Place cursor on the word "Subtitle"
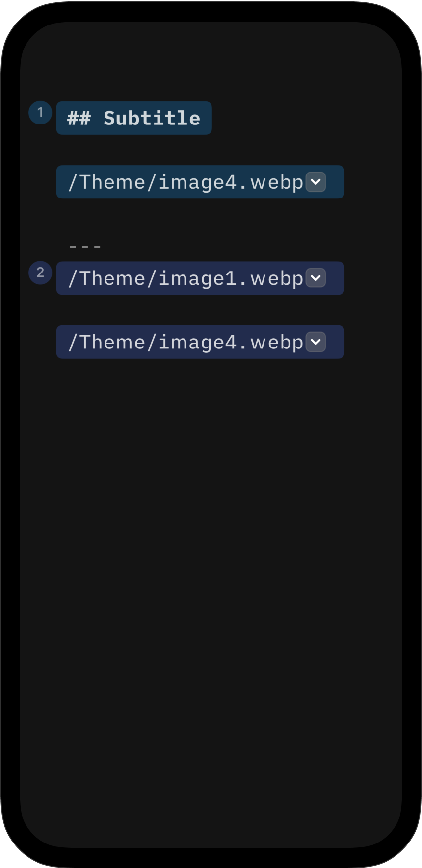422x868 pixels. click(x=152, y=118)
